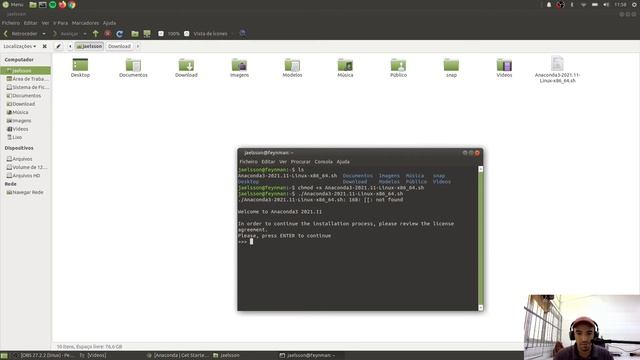
Task: Go to home folder toolbar icon
Action: [x=135, y=34]
